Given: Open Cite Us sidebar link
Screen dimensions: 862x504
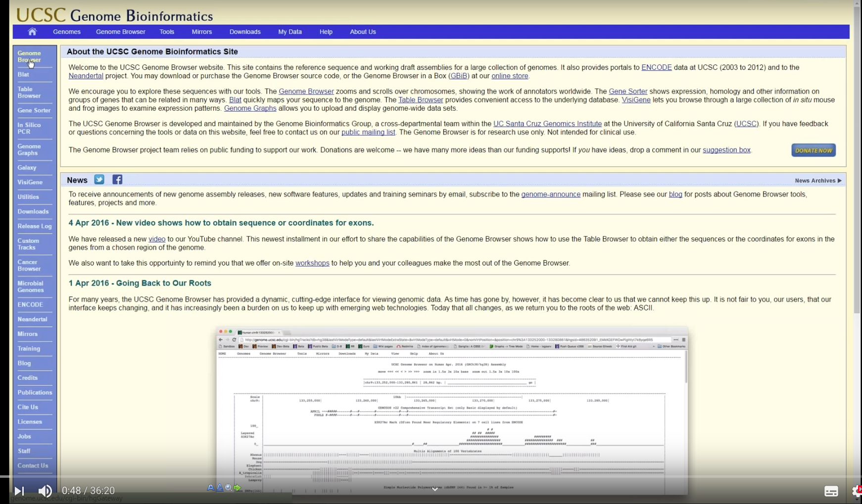Looking at the screenshot, I should [28, 407].
